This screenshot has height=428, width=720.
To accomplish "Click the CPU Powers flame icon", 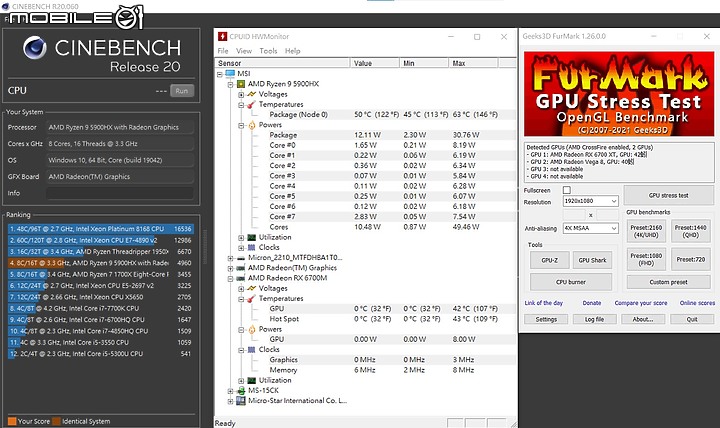I will (x=252, y=125).
